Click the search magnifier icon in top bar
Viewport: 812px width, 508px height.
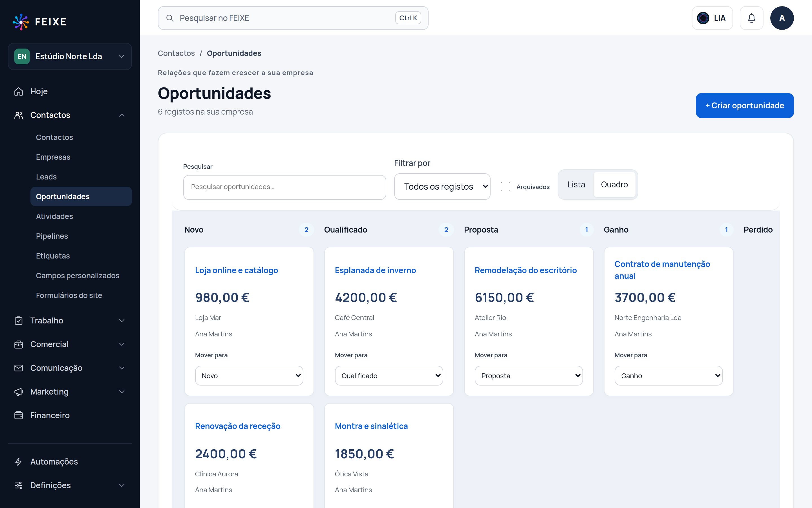point(170,18)
